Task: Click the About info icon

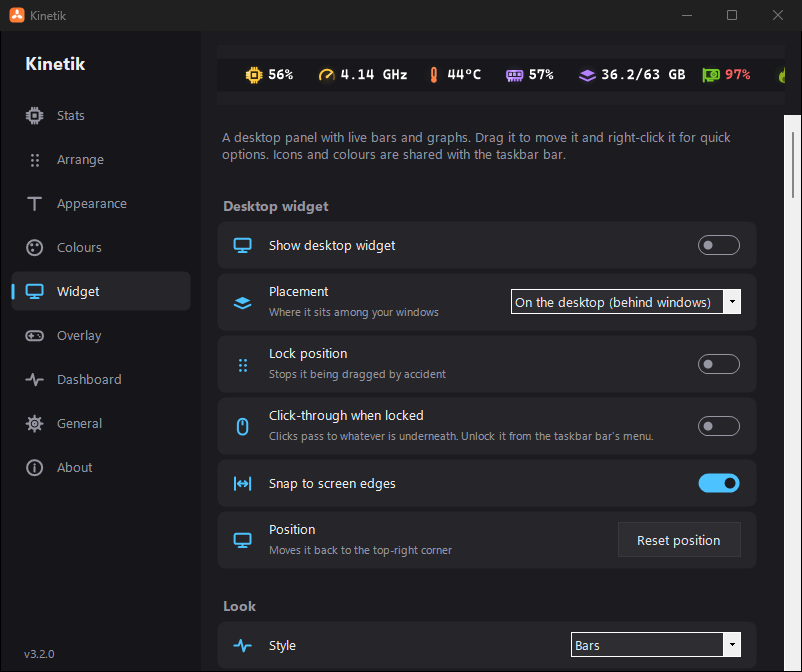Action: pyautogui.click(x=34, y=467)
